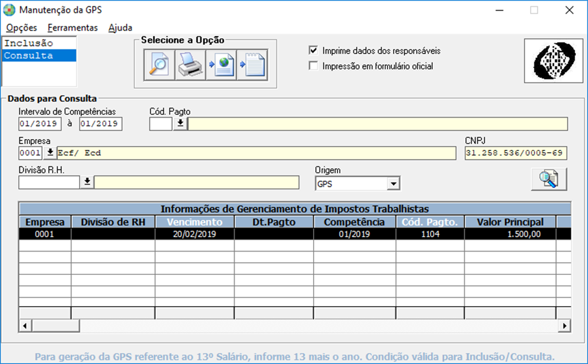This screenshot has width=588, height=364.
Task: Click the Empresa name field Ecf/ Ecd
Action: pyautogui.click(x=256, y=153)
